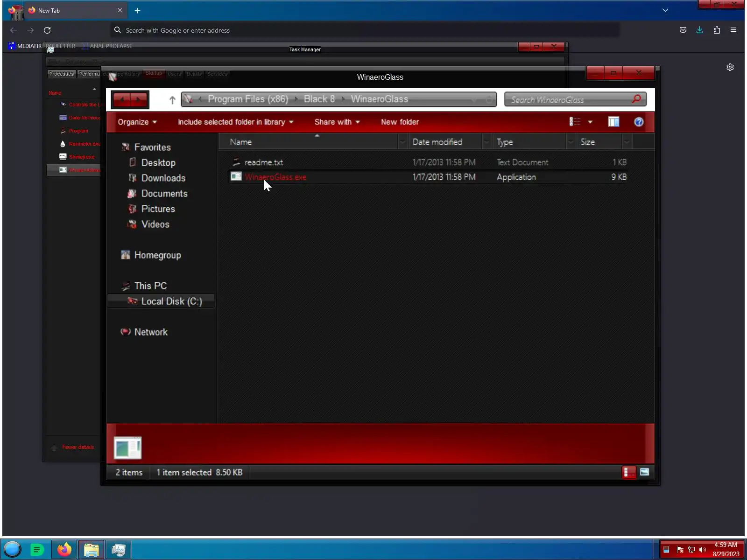Switch to Users tab in Task Manager
The height and width of the screenshot is (560, 747).
click(174, 74)
